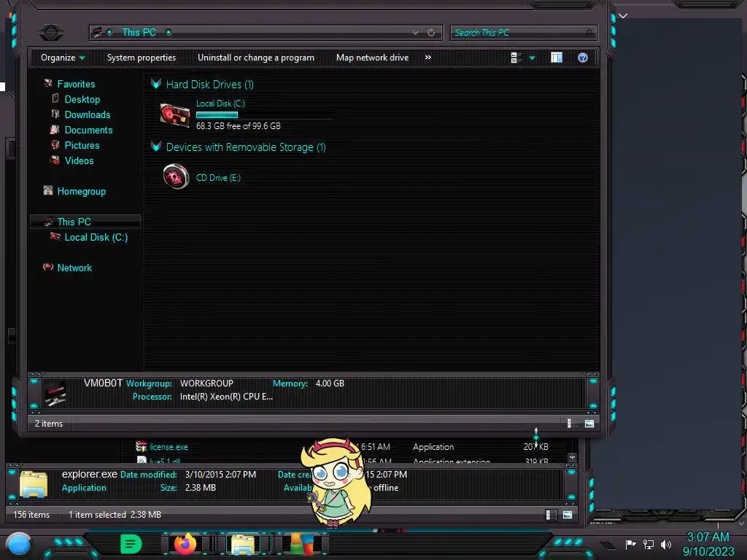Open Firefox from the taskbar
747x560 pixels.
(185, 543)
